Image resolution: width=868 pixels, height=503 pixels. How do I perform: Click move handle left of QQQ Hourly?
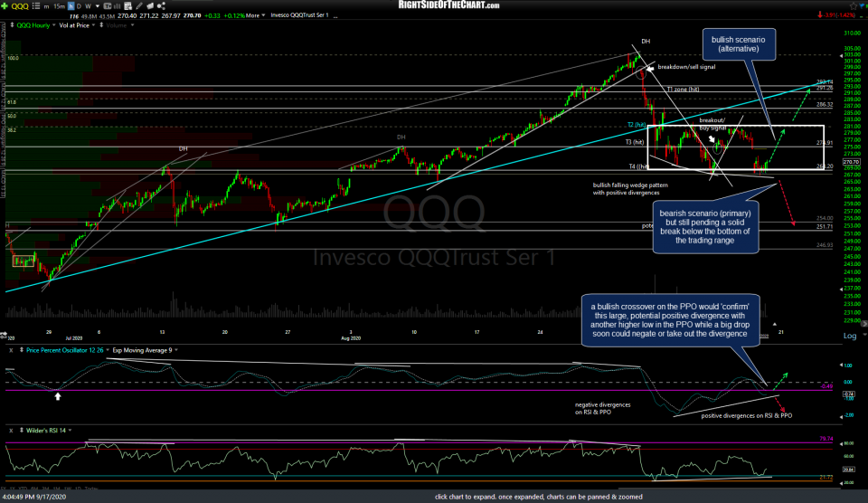12,25
